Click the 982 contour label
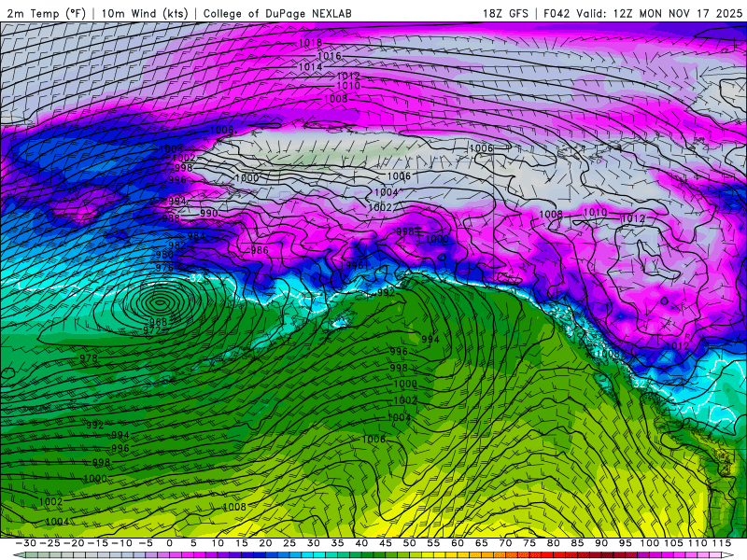Viewport: 747px width, 560px height. 176,245
